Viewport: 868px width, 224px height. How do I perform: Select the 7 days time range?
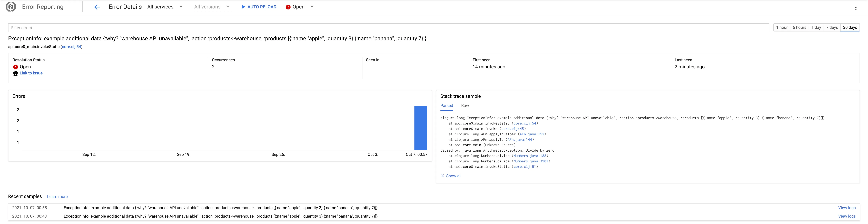click(x=832, y=28)
